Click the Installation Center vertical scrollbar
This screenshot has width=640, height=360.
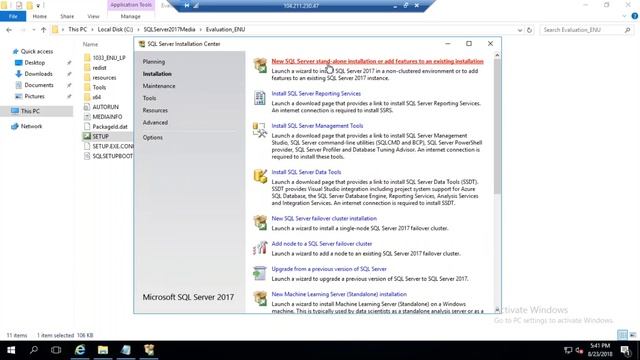pos(497,127)
